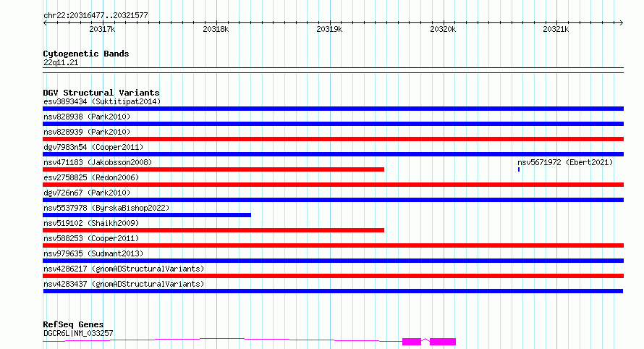Click the right arrowhead of the ruler

coord(622,23)
